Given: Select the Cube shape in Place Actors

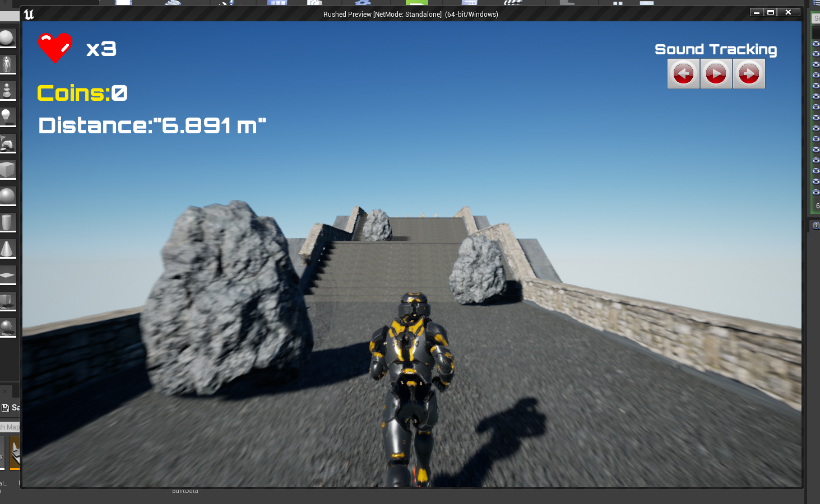Looking at the screenshot, I should pos(7,170).
